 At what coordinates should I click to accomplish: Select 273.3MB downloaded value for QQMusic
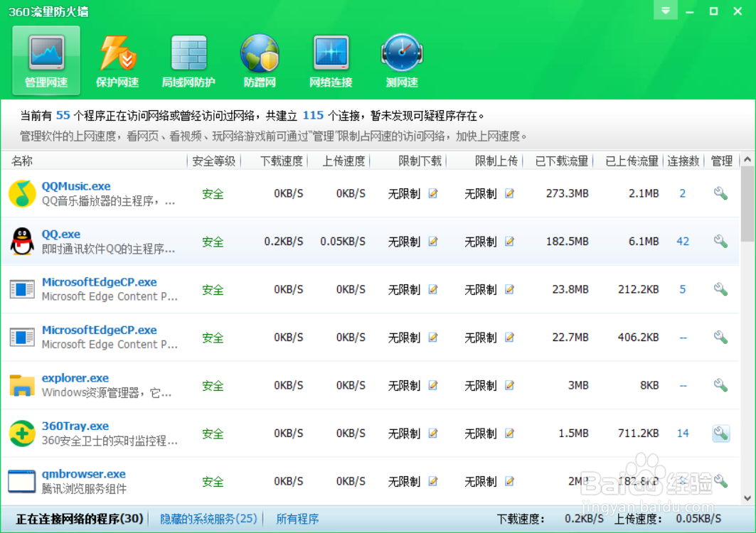point(567,194)
